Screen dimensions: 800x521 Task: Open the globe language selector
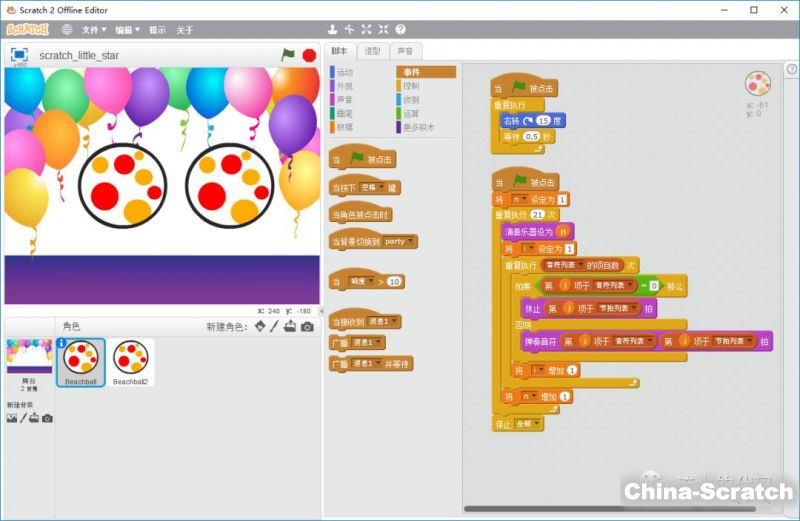(x=67, y=30)
